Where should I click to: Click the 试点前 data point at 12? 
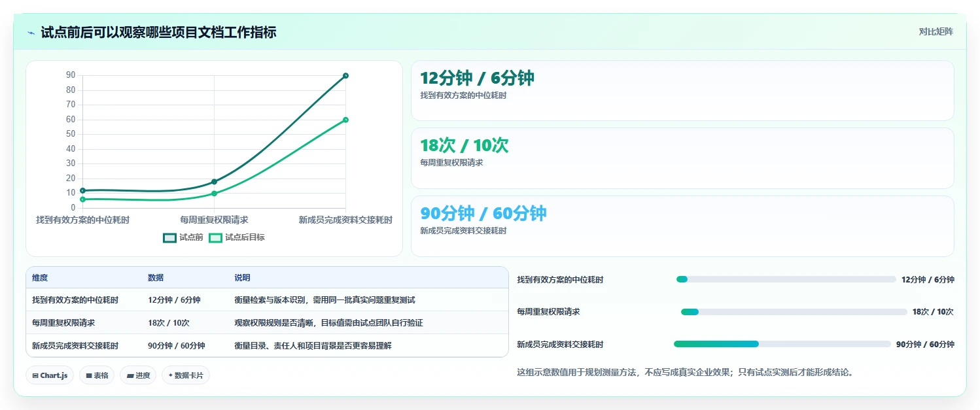point(82,190)
